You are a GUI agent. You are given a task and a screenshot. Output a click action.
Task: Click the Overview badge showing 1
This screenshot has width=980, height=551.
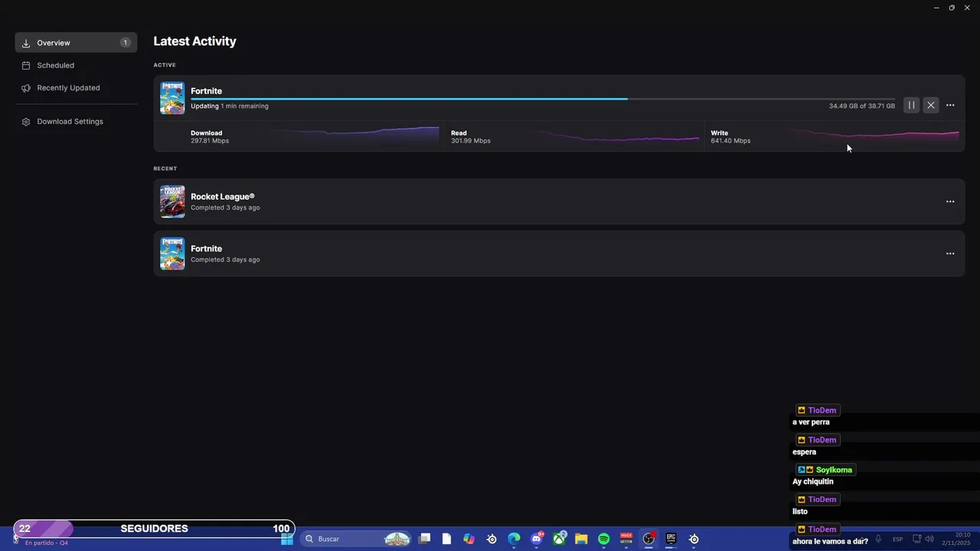(125, 43)
